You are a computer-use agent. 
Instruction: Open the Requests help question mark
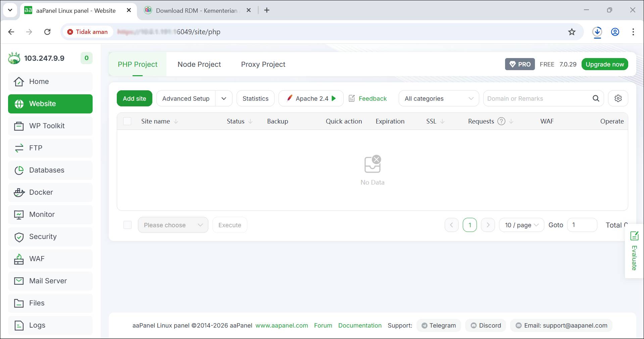click(501, 121)
